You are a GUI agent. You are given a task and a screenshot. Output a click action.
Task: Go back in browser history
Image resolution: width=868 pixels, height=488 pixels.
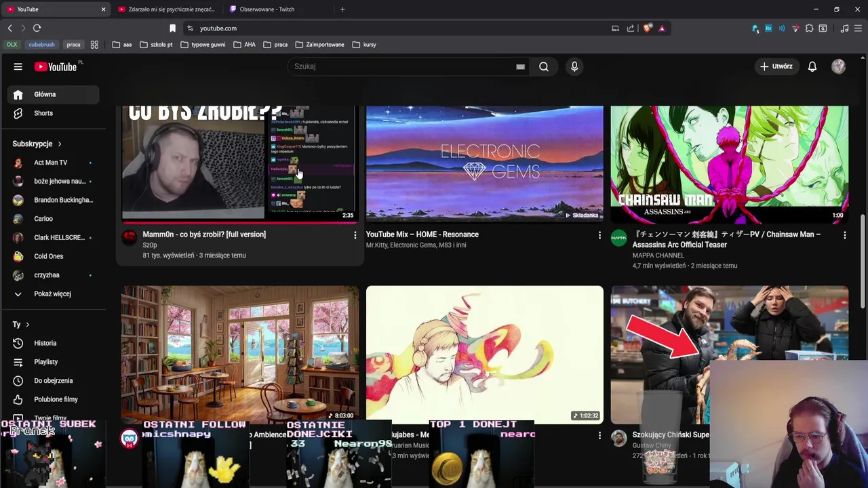pyautogui.click(x=9, y=28)
